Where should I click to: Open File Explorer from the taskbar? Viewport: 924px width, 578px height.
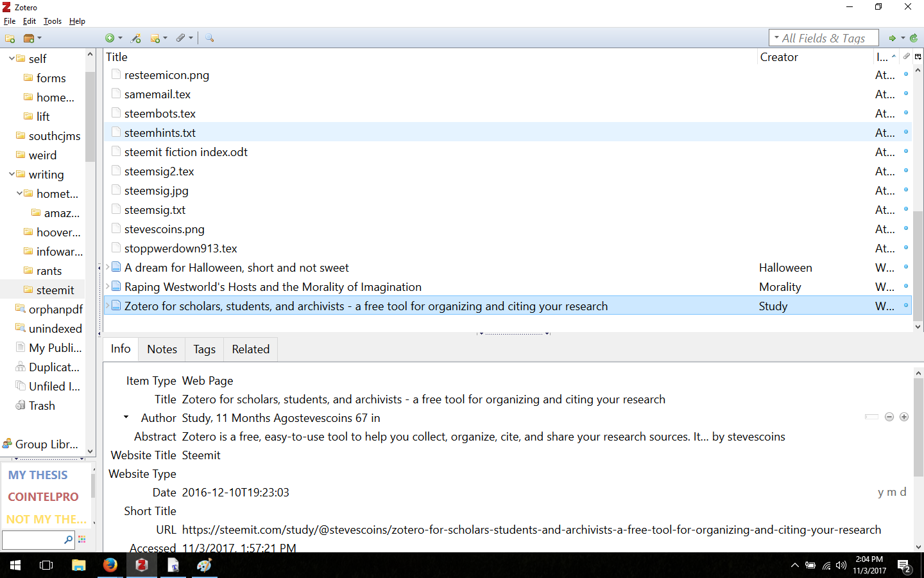[x=78, y=565]
